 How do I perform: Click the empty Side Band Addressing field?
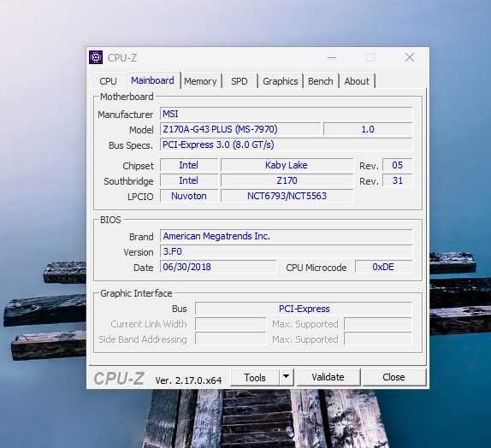coord(230,339)
